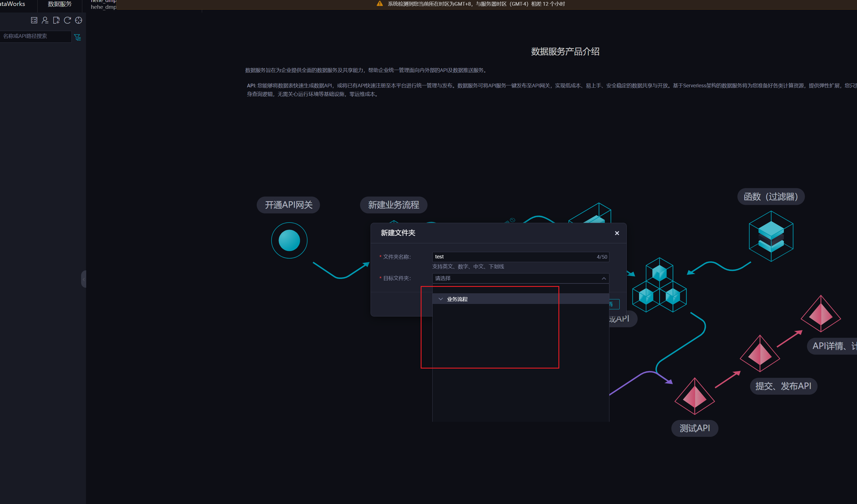Click the 测试API label
Screen dimensions: 857x504
coord(694,428)
